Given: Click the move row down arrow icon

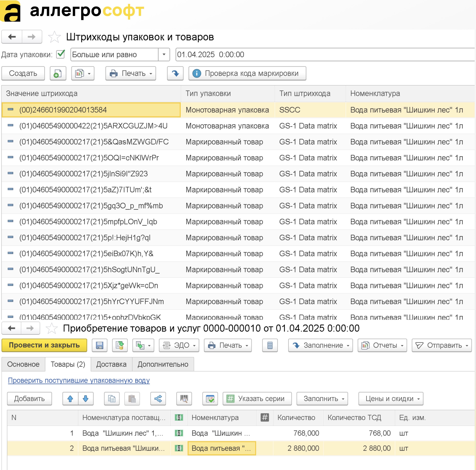Looking at the screenshot, I should click(x=86, y=398).
